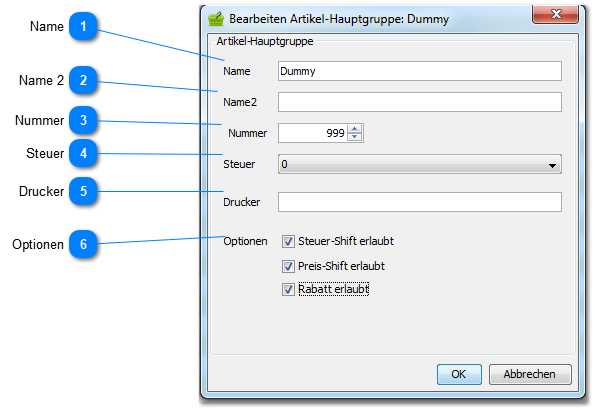
Task: Click the blue callout badge number 2
Action: pos(83,80)
